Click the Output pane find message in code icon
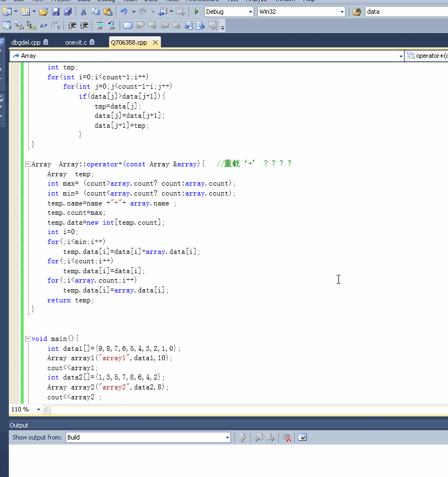 coord(242,437)
